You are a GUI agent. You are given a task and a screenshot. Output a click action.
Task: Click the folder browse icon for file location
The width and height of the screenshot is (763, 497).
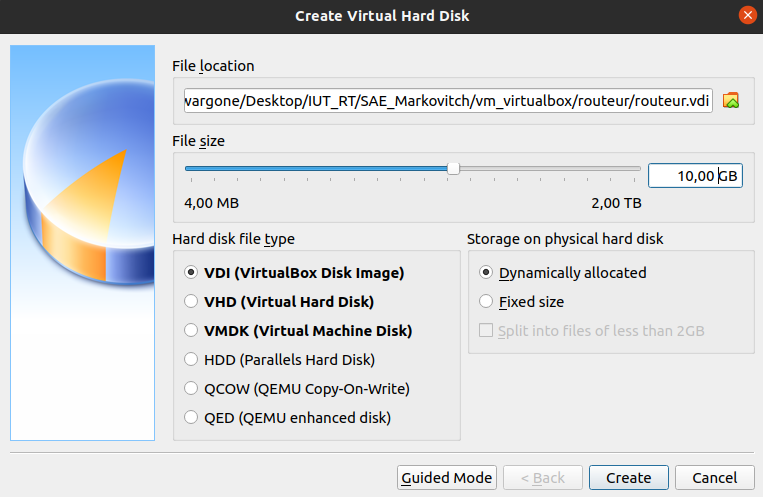731,101
